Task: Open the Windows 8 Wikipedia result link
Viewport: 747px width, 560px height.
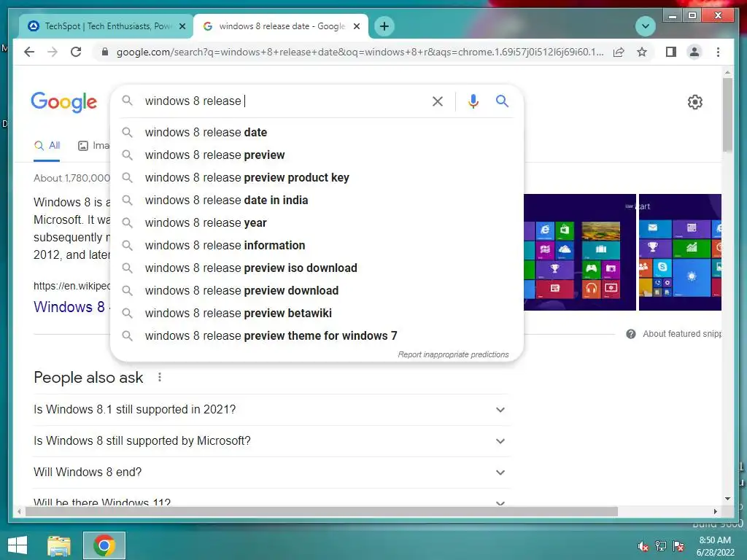Action: (x=69, y=307)
